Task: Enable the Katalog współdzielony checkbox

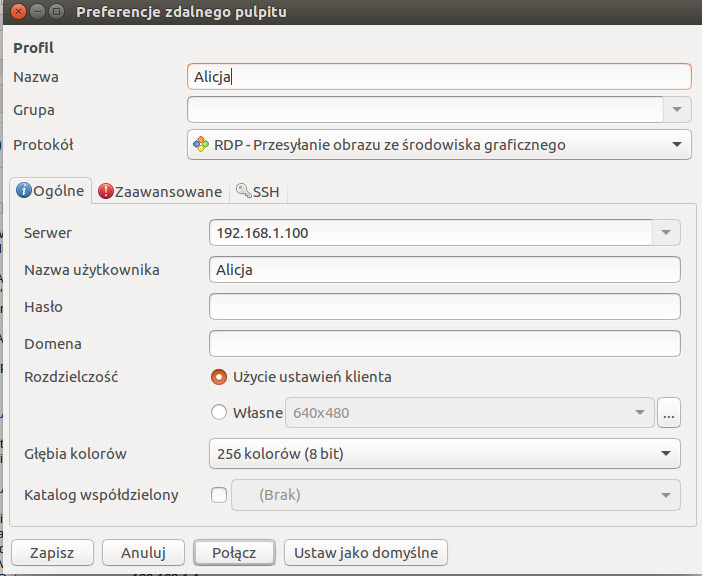Action: pyautogui.click(x=218, y=495)
